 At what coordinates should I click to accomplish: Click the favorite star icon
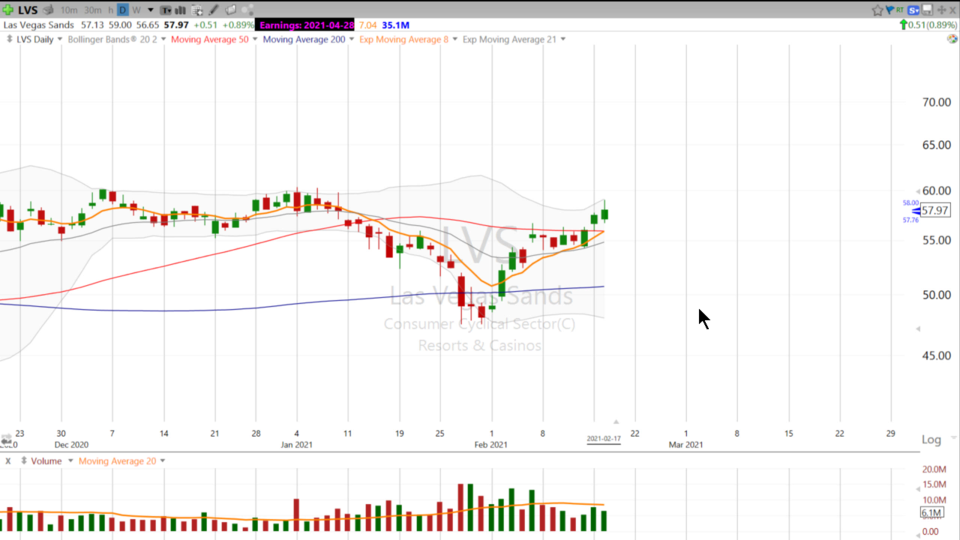coord(877,10)
